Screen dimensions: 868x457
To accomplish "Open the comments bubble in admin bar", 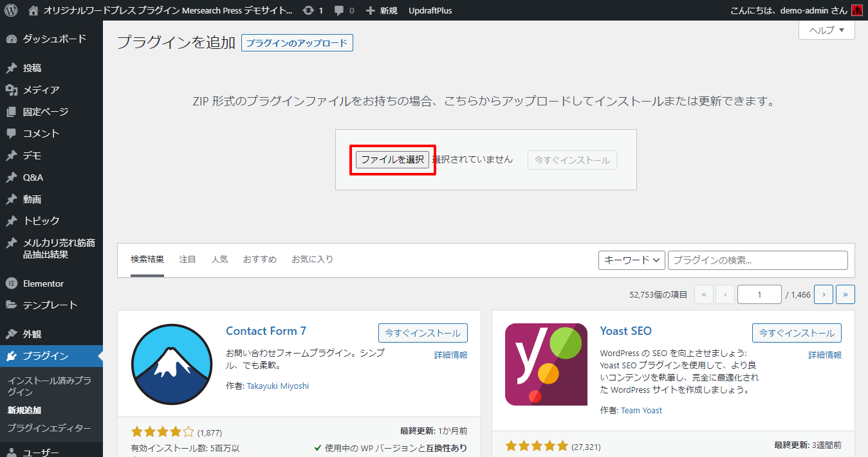I will (x=344, y=10).
